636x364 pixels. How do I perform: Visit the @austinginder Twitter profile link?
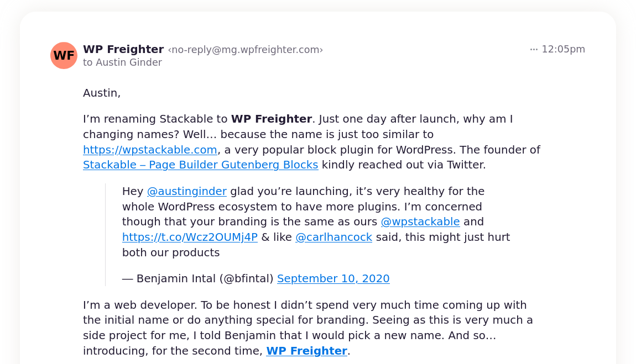point(186,191)
